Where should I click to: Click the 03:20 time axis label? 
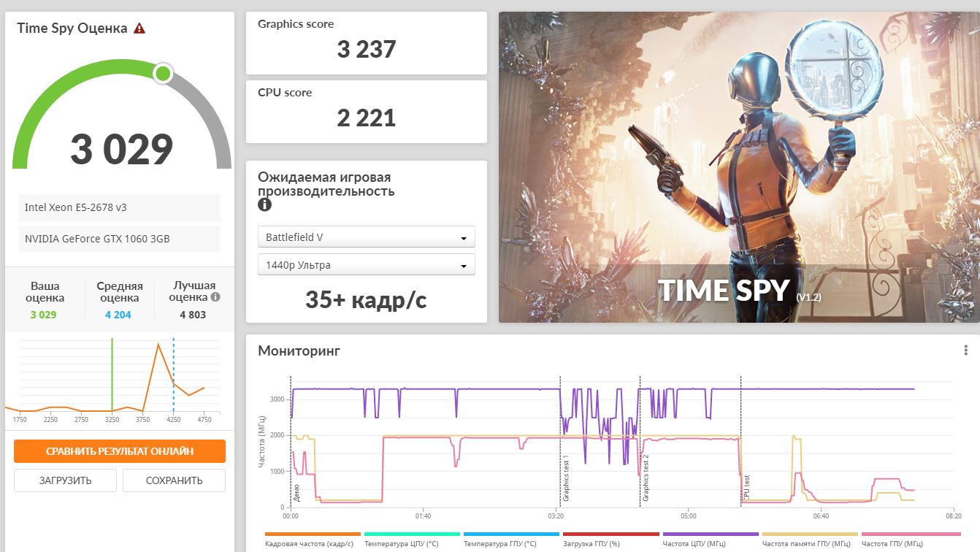556,515
